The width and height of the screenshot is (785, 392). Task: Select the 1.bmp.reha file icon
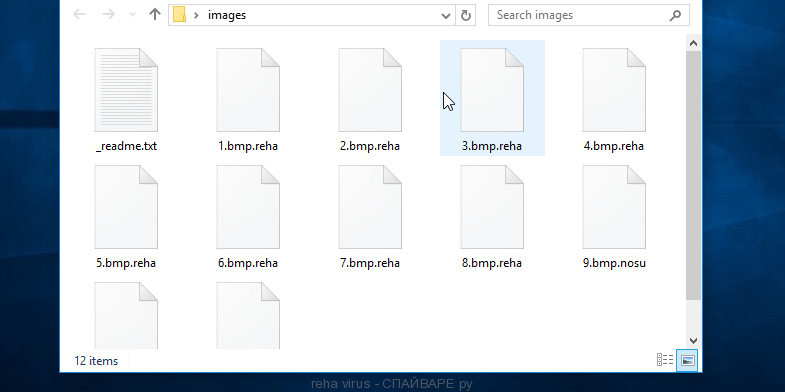pyautogui.click(x=248, y=90)
